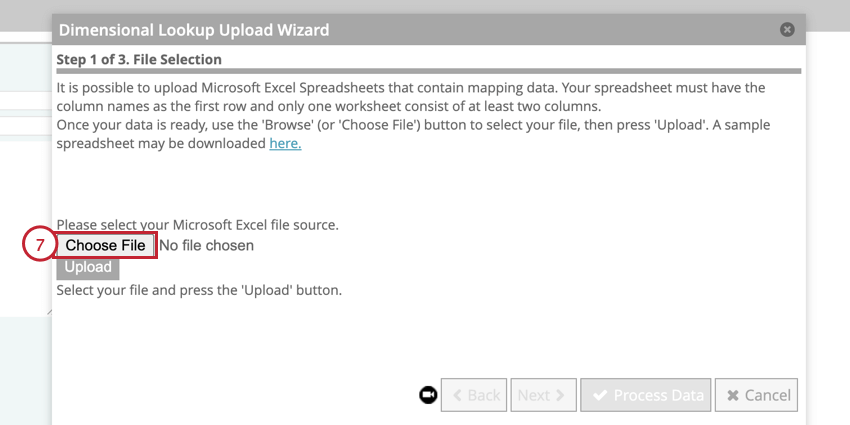The width and height of the screenshot is (850, 425).
Task: Advance the wizard with Next
Action: click(x=543, y=395)
